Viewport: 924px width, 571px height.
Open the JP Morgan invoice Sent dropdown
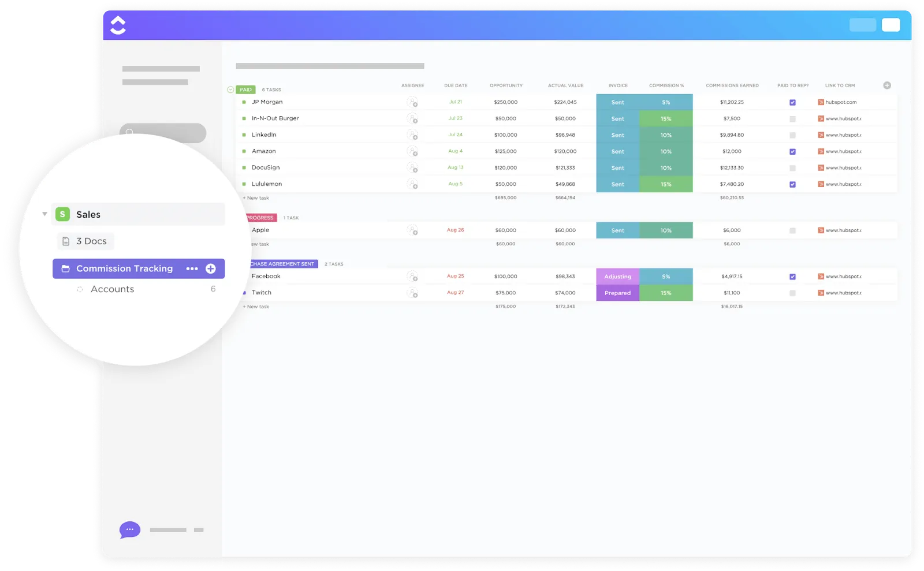point(617,102)
